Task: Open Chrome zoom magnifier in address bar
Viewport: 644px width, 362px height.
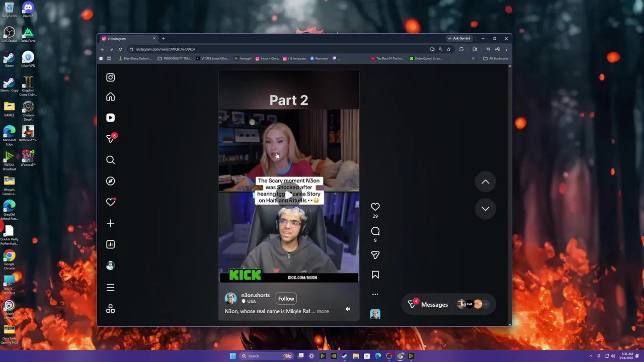Action: [x=440, y=49]
